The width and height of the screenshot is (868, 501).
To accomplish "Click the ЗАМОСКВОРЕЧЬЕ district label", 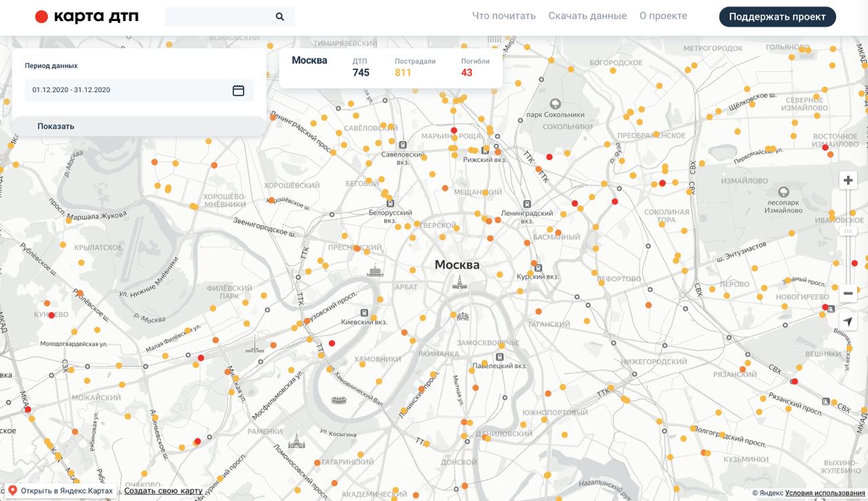I will [488, 342].
